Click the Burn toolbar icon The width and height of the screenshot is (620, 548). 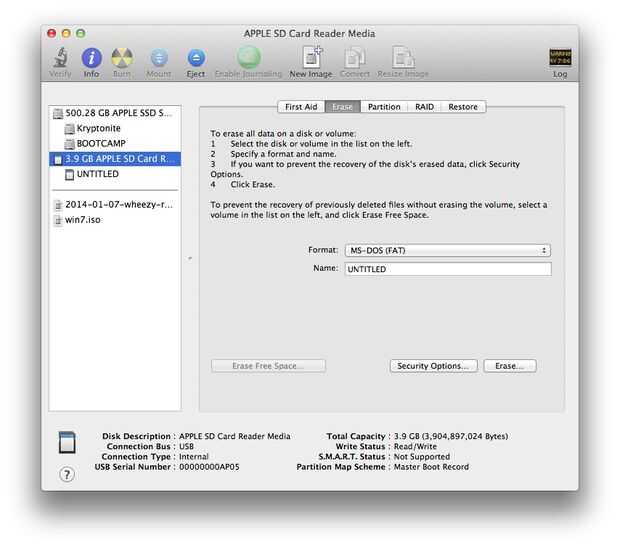pos(122,58)
